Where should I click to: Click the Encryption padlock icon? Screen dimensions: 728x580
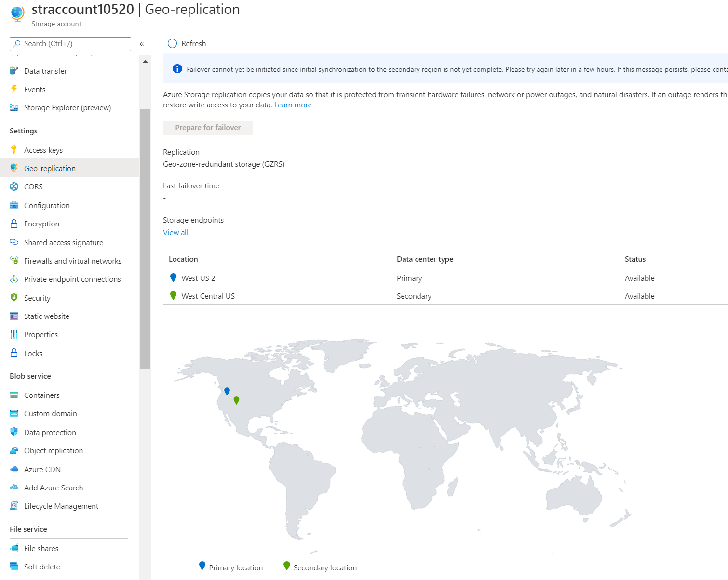14,224
